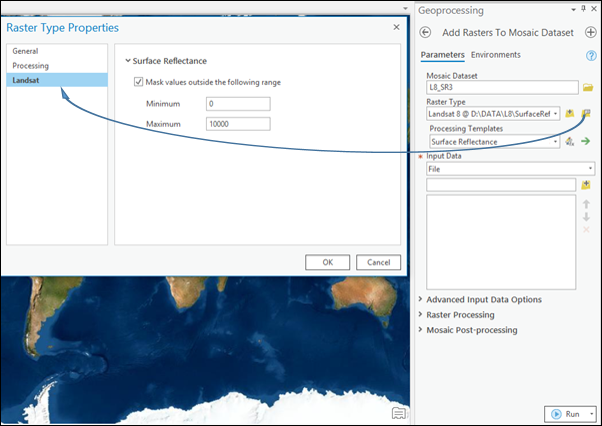Click the Maximum value input field
This screenshot has width=602, height=426.
click(x=237, y=124)
